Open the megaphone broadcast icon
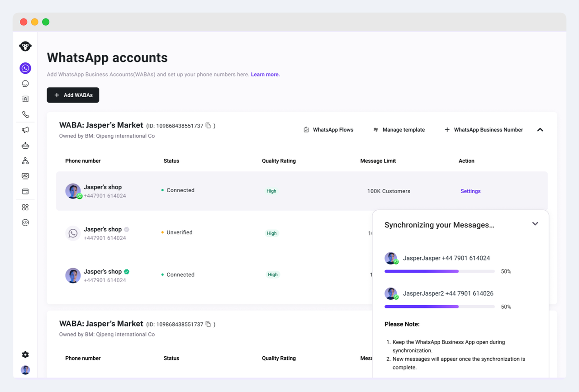Screen dimensions: 579x392 pyautogui.click(x=25, y=130)
